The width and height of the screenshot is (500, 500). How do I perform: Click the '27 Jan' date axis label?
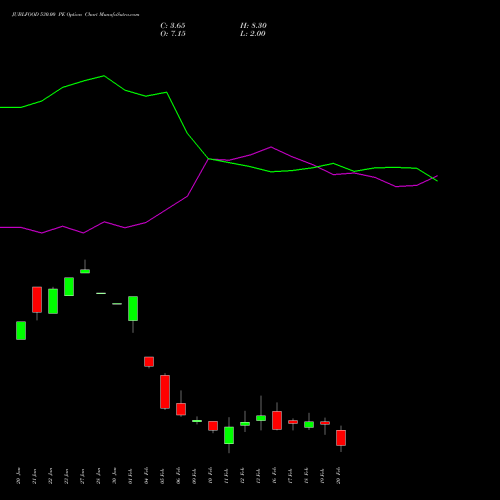83,476
